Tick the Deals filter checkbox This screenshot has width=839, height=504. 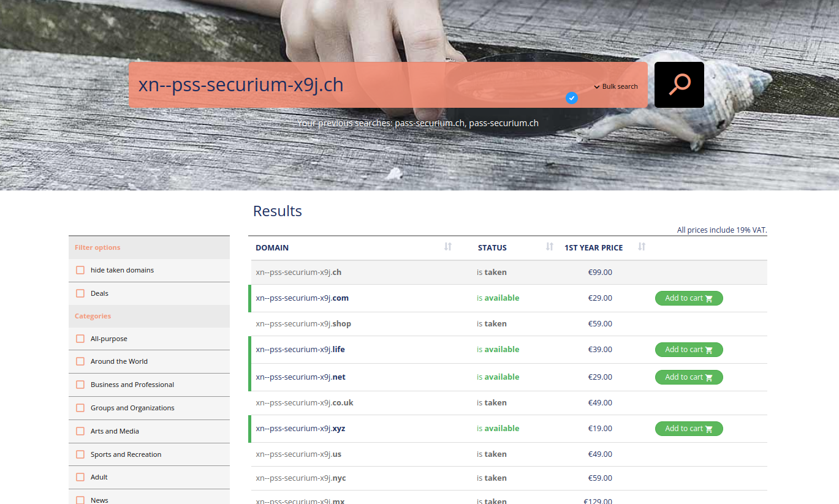[80, 293]
